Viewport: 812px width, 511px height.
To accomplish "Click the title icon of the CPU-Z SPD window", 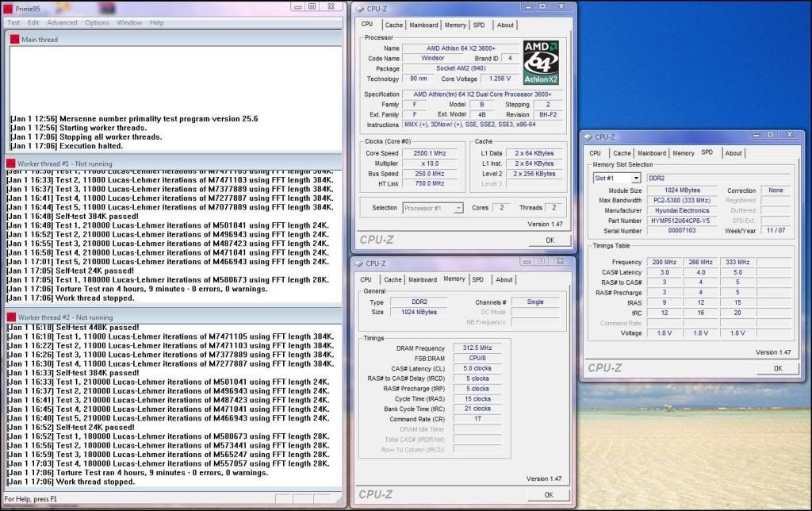I will (588, 136).
